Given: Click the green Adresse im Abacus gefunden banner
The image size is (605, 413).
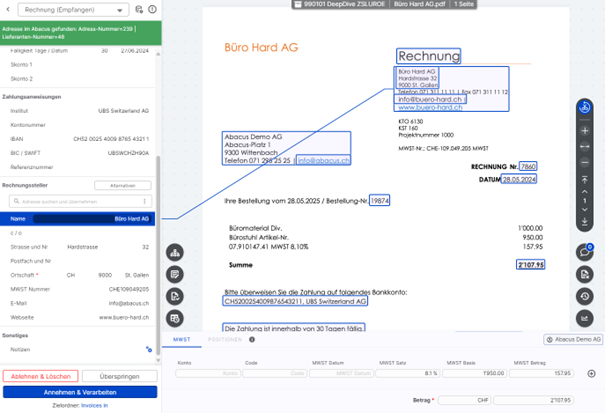Looking at the screenshot, I should (x=81, y=33).
